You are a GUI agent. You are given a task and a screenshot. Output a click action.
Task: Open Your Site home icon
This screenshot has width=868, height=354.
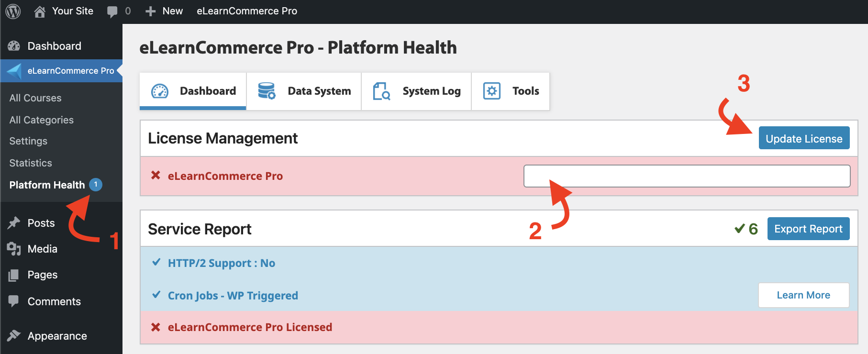tap(40, 11)
